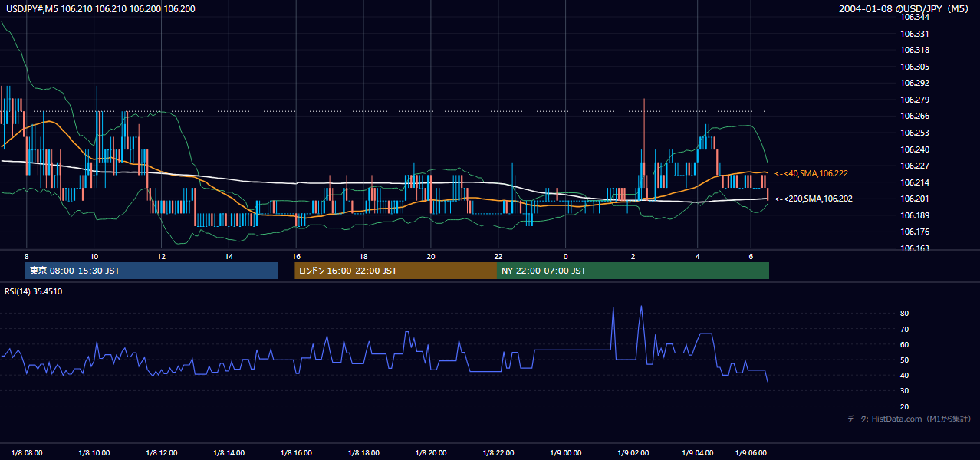Click hour tick 18 under the price chart

click(x=363, y=256)
